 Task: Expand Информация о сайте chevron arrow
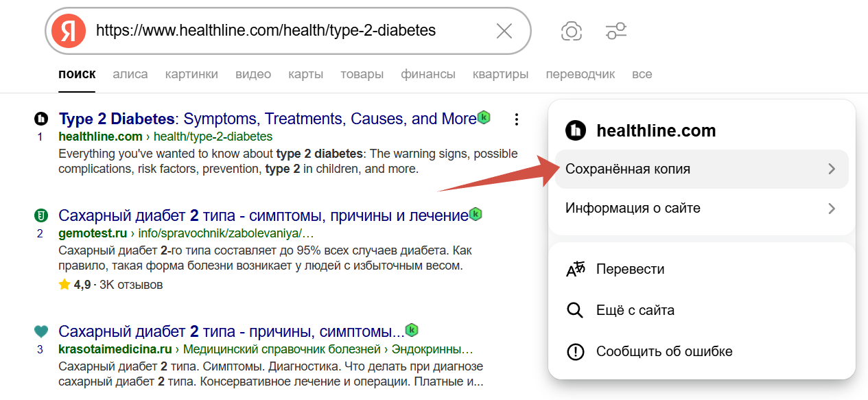pos(832,209)
